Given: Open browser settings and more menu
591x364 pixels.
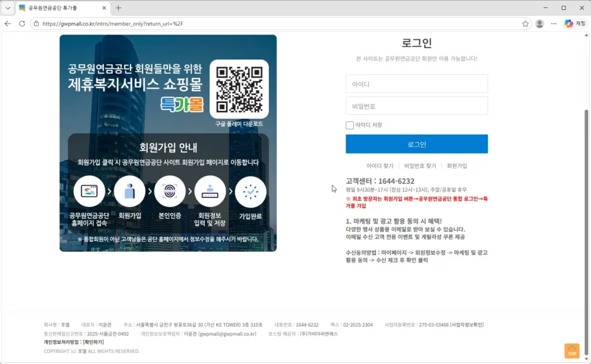Looking at the screenshot, I should pyautogui.click(x=554, y=24).
